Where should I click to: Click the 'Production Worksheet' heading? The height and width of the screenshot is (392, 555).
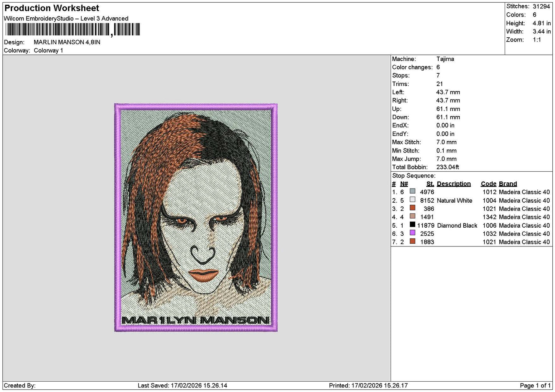(x=51, y=8)
